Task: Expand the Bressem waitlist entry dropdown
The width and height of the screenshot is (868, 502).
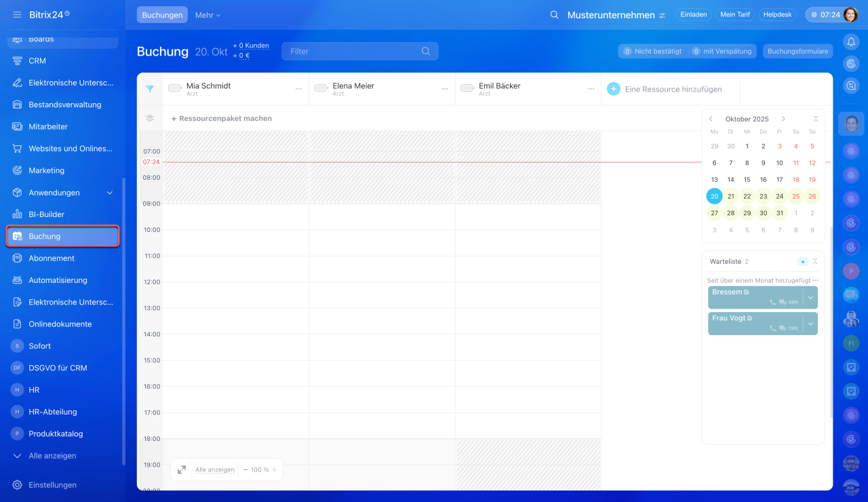Action: click(x=810, y=297)
